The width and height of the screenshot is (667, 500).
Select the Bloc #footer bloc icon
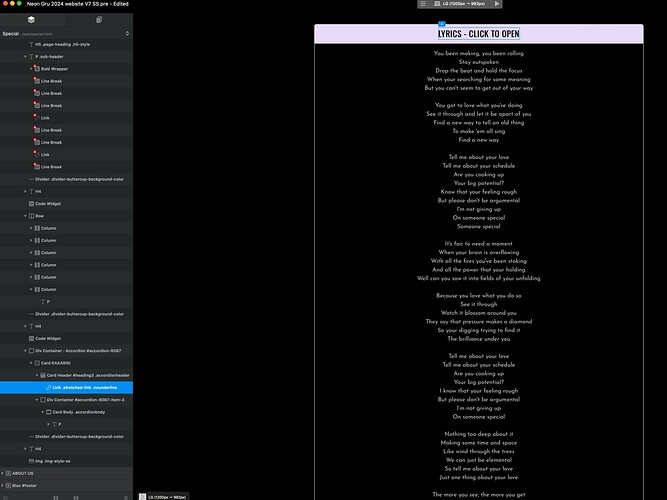(8, 486)
